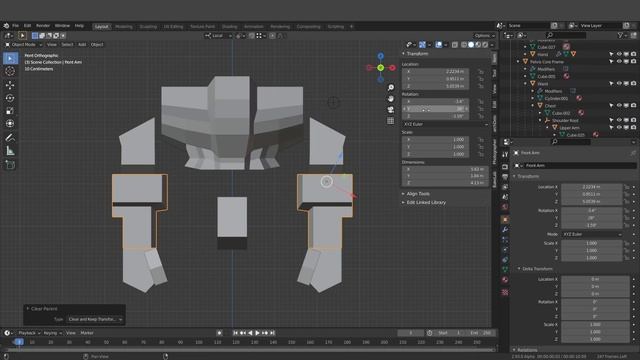Activate the Scale tool
The width and height of the screenshot is (640, 360).
(x=10, y=111)
